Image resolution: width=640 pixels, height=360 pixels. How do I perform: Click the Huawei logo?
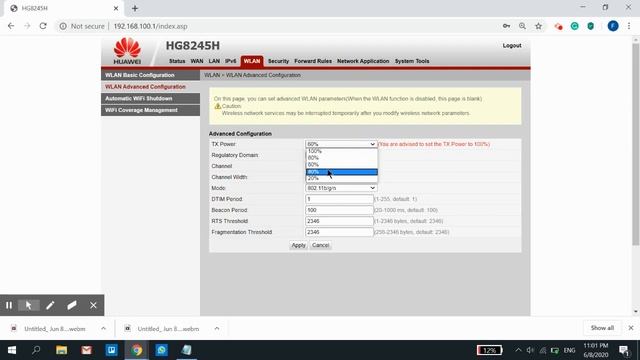tap(127, 51)
